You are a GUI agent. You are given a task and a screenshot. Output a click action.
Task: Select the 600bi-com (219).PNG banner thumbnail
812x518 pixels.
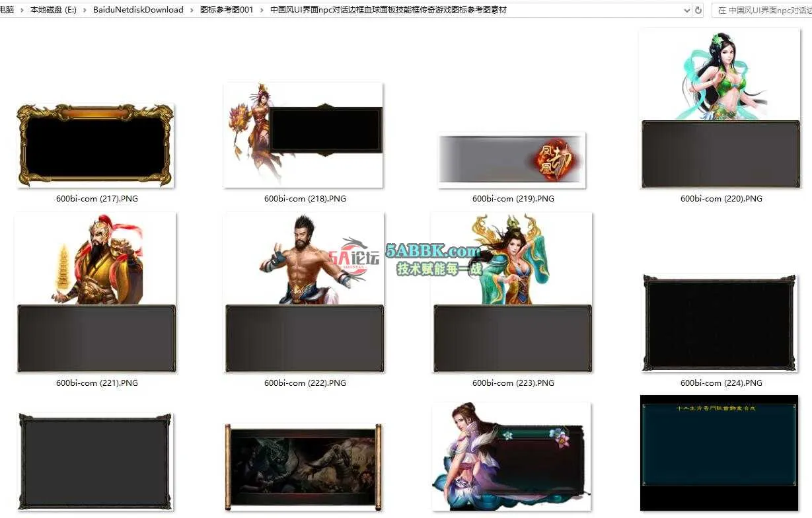click(x=511, y=160)
